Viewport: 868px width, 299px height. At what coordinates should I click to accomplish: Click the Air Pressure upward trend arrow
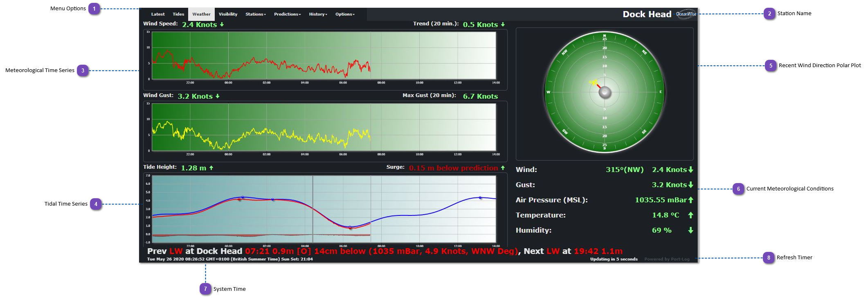tap(690, 200)
